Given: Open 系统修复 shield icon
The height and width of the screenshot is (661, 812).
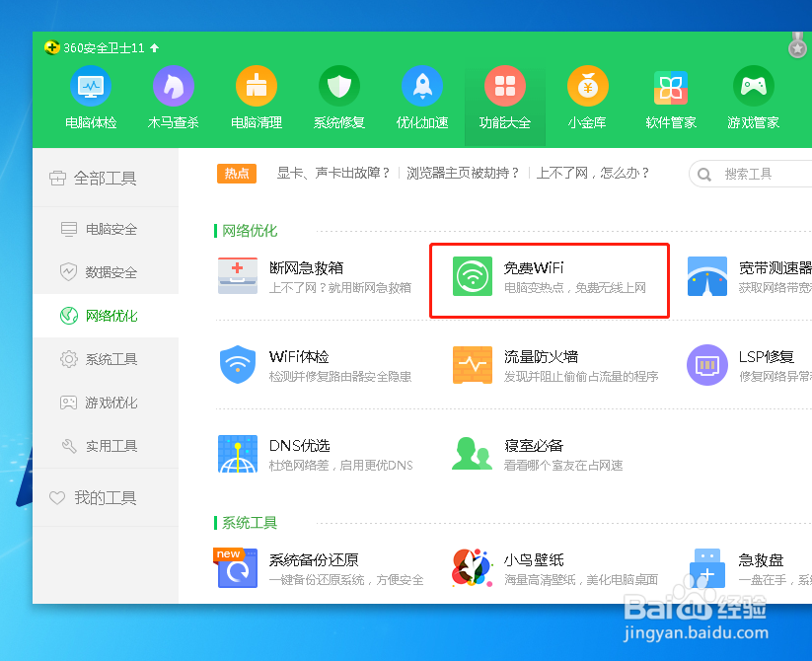Looking at the screenshot, I should (339, 86).
